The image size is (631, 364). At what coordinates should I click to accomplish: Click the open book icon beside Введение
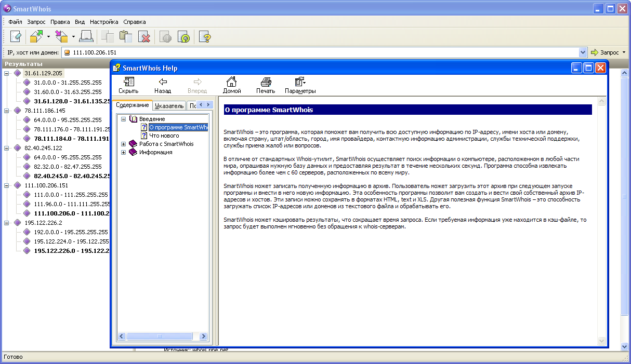click(x=133, y=119)
